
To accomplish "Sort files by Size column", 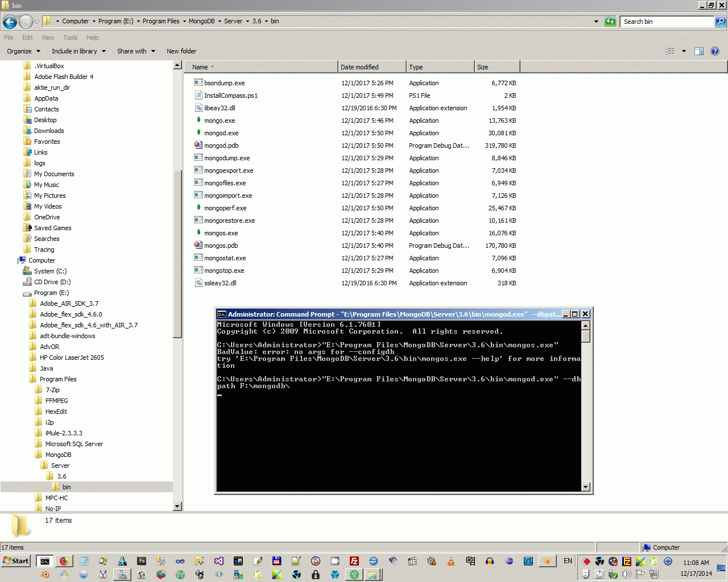I will (497, 67).
